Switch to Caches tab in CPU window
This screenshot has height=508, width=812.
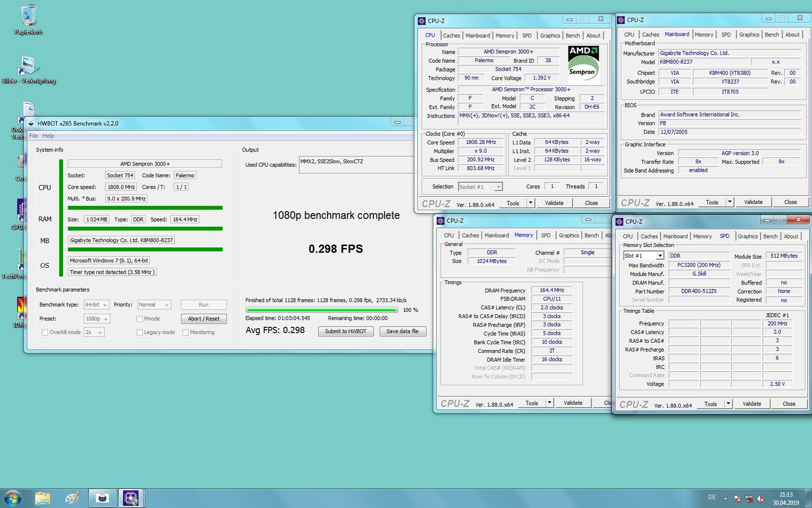click(x=451, y=35)
